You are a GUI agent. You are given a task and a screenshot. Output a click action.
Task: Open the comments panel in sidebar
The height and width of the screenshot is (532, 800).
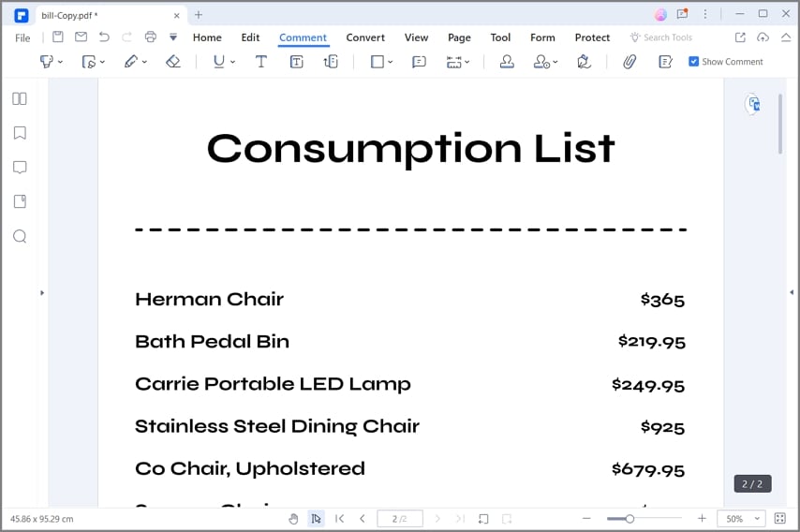pos(20,168)
